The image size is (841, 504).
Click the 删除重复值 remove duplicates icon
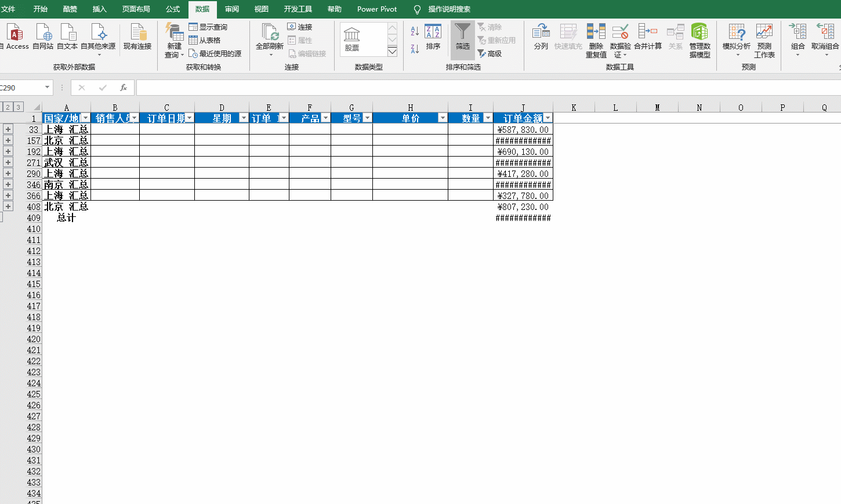pyautogui.click(x=596, y=41)
